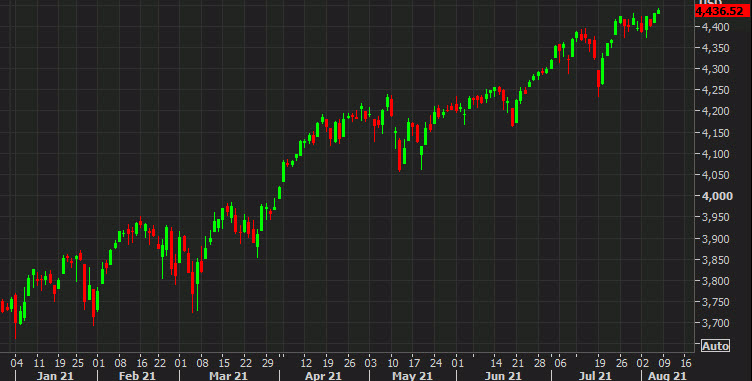Click the Auto scale button
The height and width of the screenshot is (381, 752).
715,346
